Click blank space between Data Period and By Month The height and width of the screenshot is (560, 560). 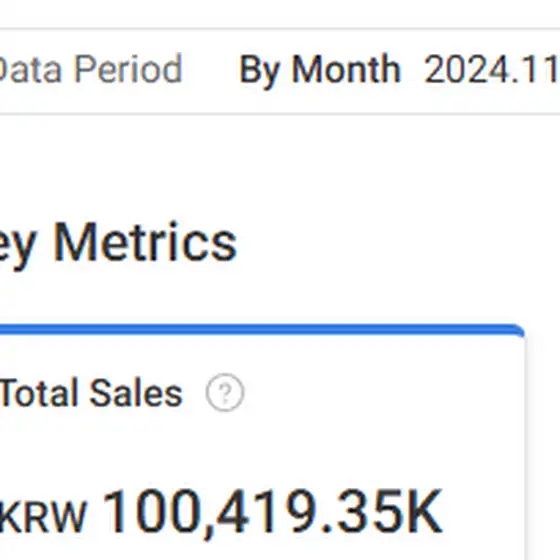click(x=211, y=70)
